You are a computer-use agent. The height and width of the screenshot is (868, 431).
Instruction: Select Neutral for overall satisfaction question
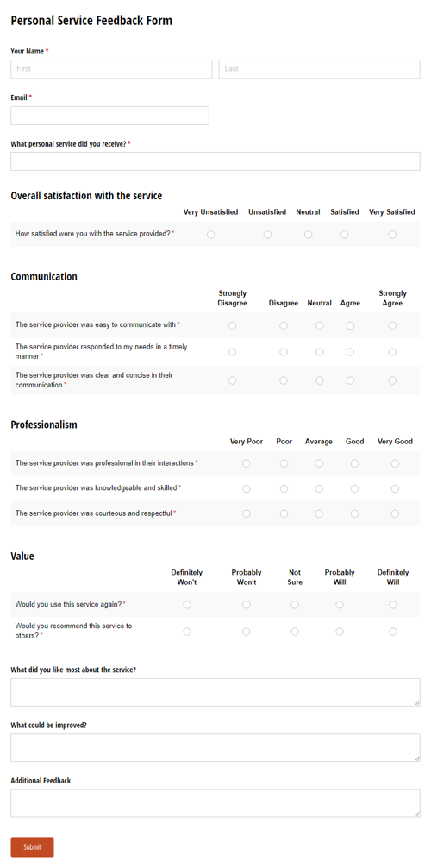point(309,235)
